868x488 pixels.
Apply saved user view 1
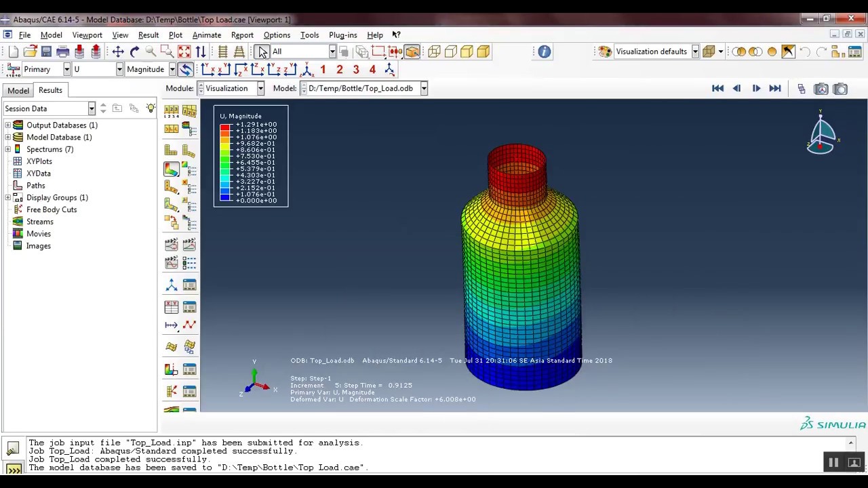pos(323,69)
